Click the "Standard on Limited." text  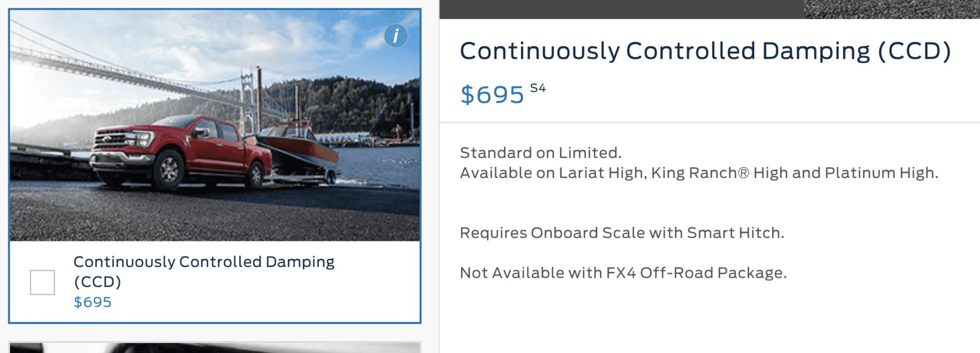coord(541,153)
